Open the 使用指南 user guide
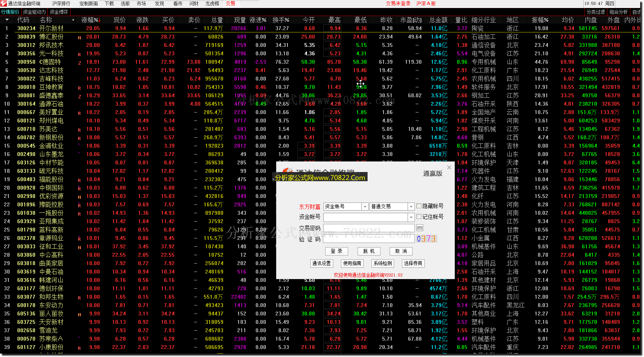This screenshot has height=357, width=644. click(x=352, y=263)
